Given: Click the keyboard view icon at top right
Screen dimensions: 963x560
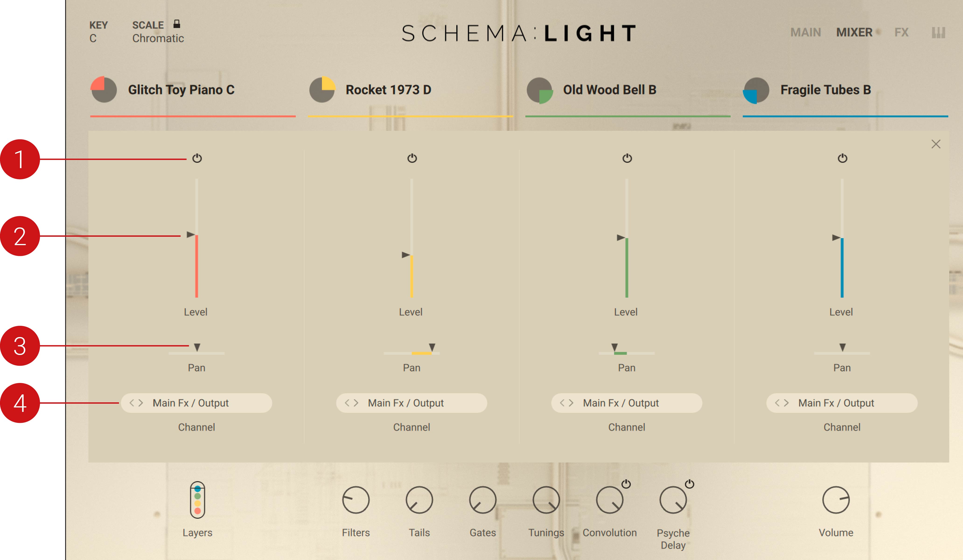Looking at the screenshot, I should point(938,32).
